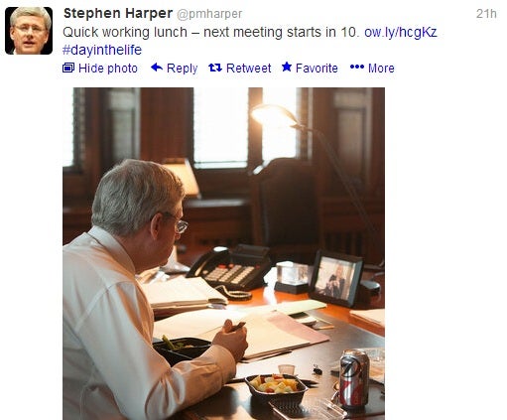Hide the photo using the Hide photo label
The image size is (507, 420).
pyautogui.click(x=108, y=69)
